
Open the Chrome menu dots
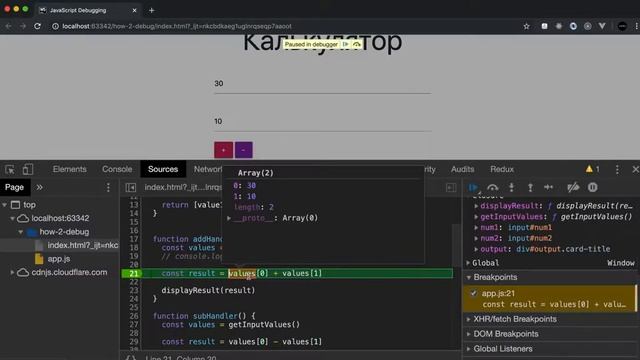(x=636, y=26)
